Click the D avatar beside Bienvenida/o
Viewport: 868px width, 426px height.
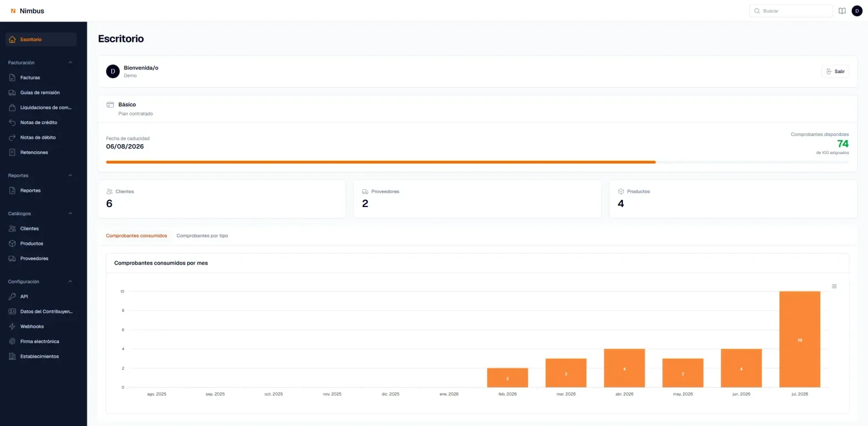[113, 72]
